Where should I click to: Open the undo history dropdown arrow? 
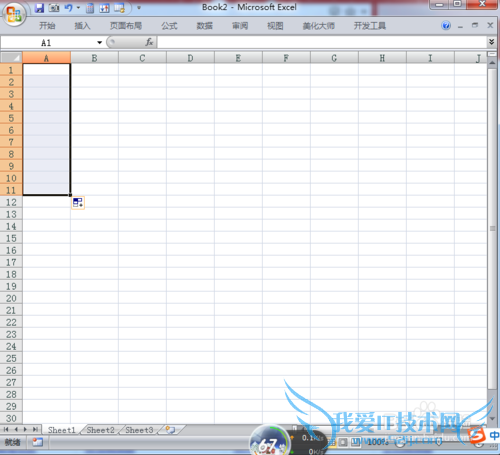(78, 8)
